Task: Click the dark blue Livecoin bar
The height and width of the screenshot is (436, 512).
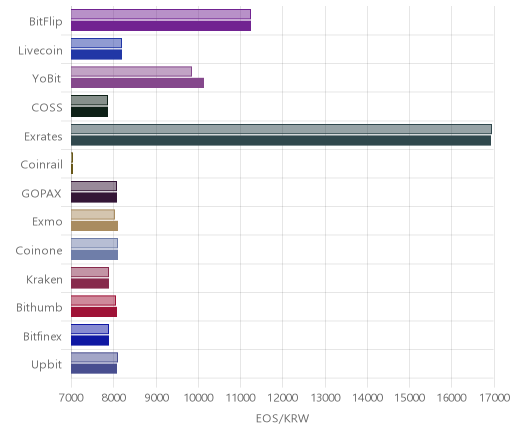Action: 96,55
